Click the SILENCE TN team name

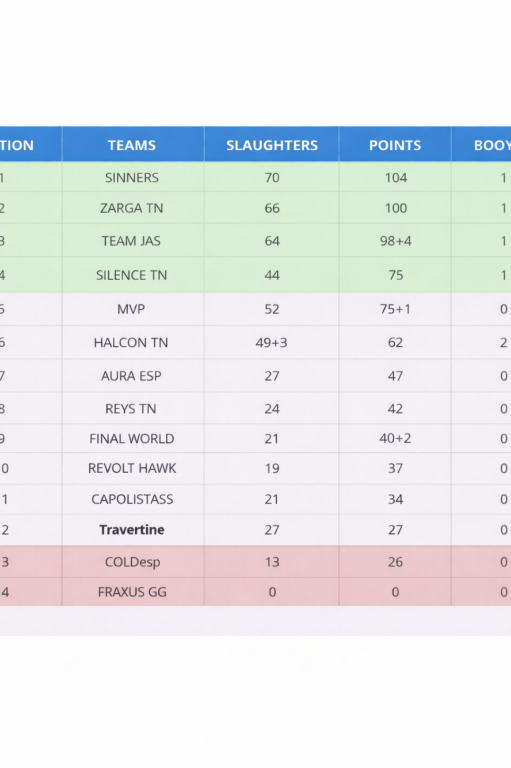click(x=131, y=275)
